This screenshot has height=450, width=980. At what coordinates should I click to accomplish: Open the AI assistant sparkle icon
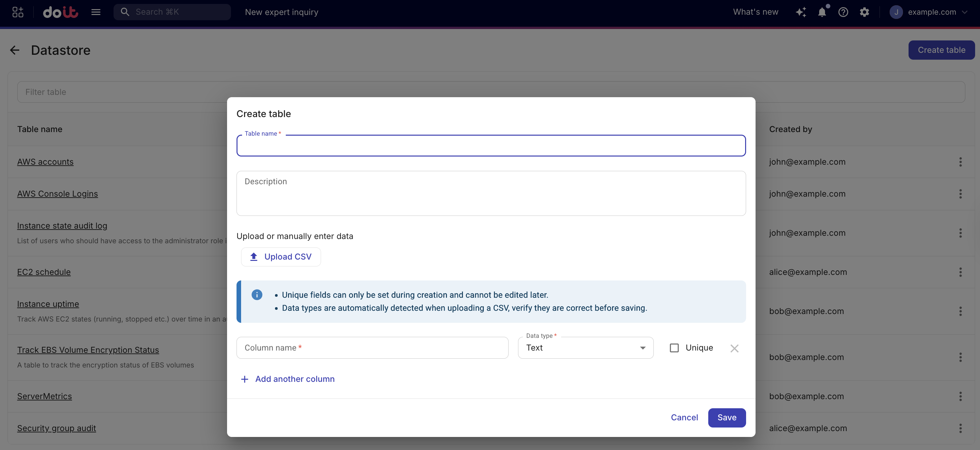click(x=801, y=12)
